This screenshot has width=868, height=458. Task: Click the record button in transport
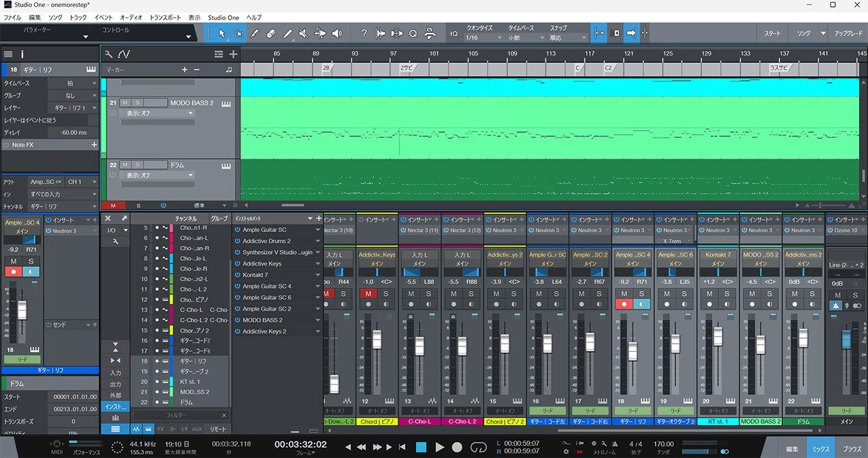click(x=457, y=446)
